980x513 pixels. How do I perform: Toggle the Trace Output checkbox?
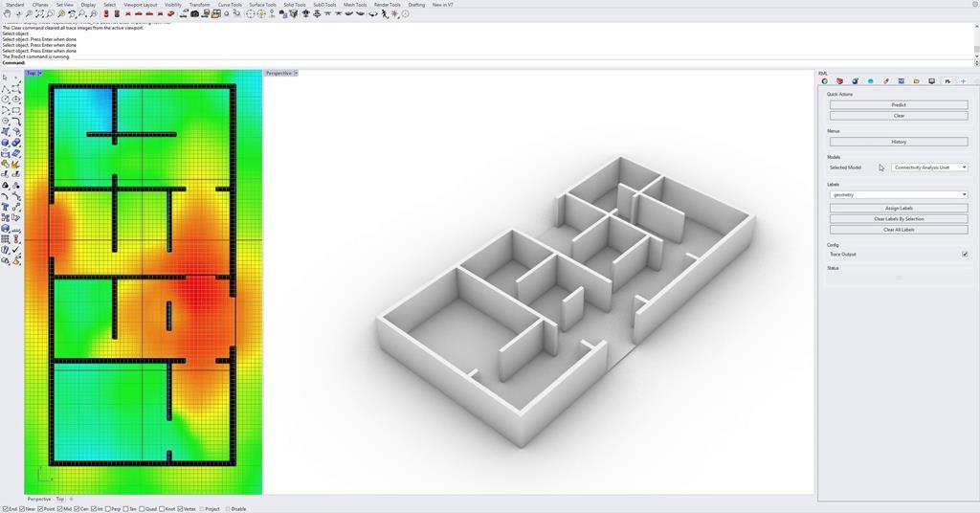coord(964,255)
